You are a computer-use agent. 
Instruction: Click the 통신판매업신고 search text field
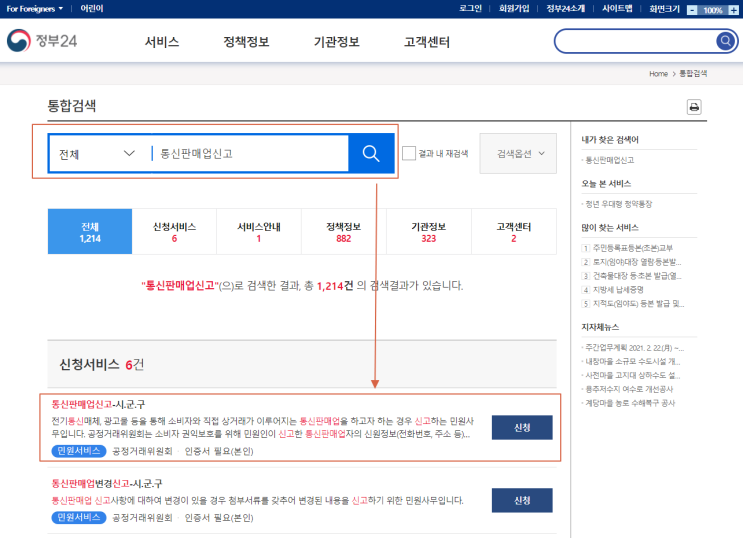tap(251, 154)
